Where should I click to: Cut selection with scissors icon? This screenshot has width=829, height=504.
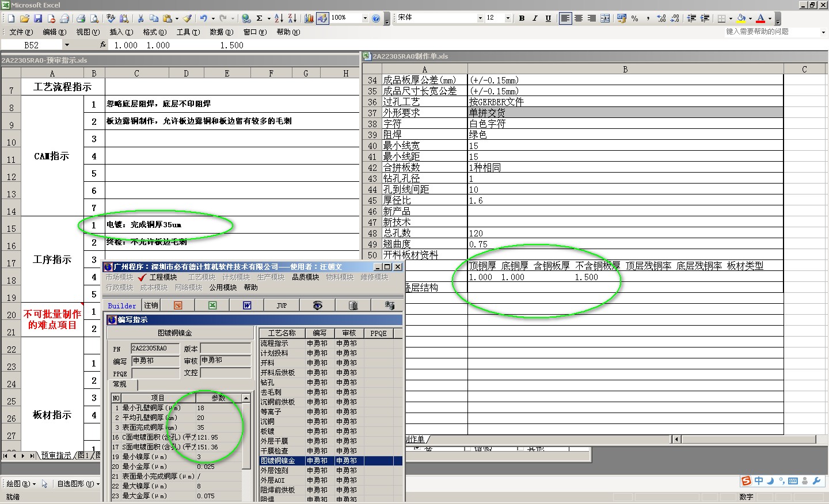click(x=140, y=18)
